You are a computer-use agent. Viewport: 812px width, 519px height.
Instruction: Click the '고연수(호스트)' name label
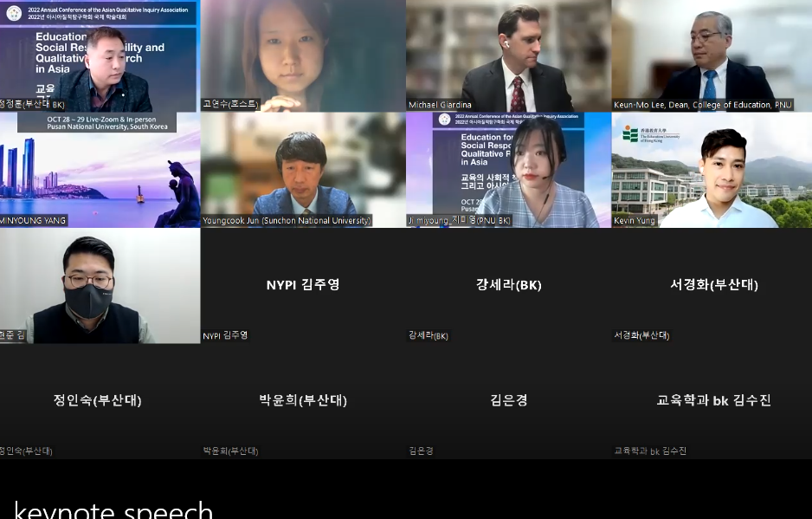point(230,104)
